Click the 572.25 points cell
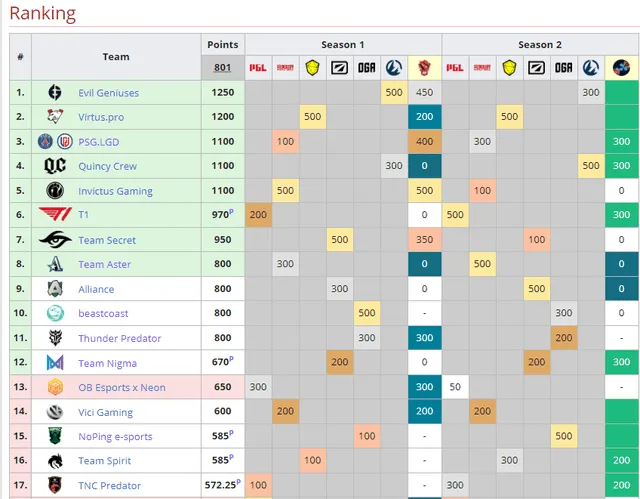This screenshot has width=640, height=499. [x=223, y=485]
